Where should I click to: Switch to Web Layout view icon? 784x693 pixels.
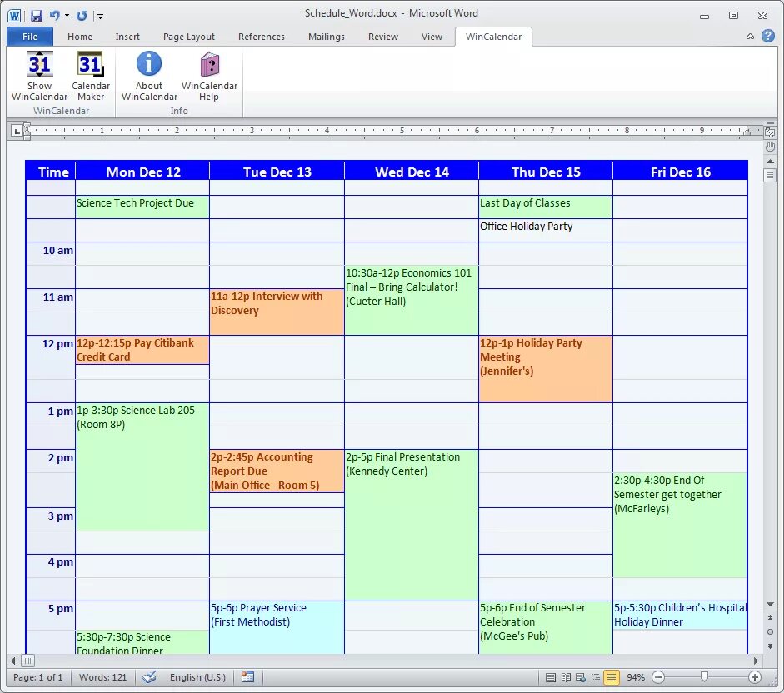pos(581,677)
